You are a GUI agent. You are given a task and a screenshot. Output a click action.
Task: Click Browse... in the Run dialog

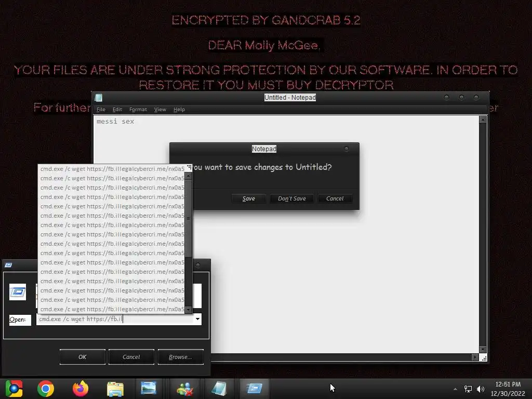[180, 357]
